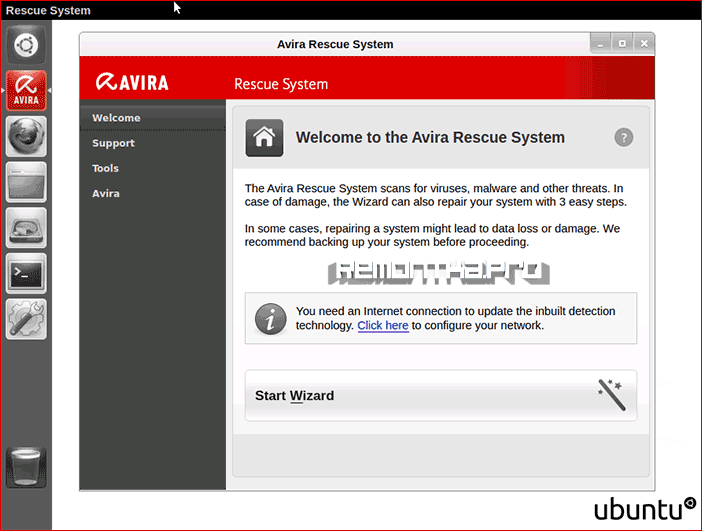Open the trash bin in the dock

(x=26, y=467)
